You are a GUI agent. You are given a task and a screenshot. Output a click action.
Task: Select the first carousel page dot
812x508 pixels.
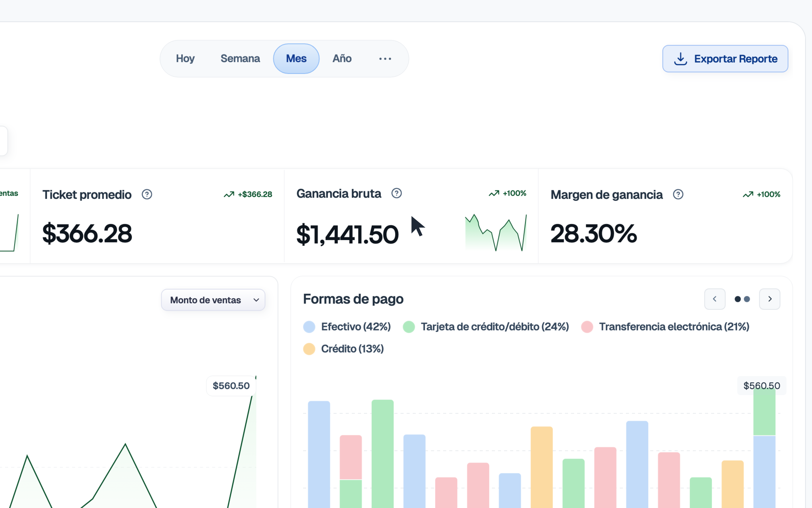pyautogui.click(x=738, y=299)
